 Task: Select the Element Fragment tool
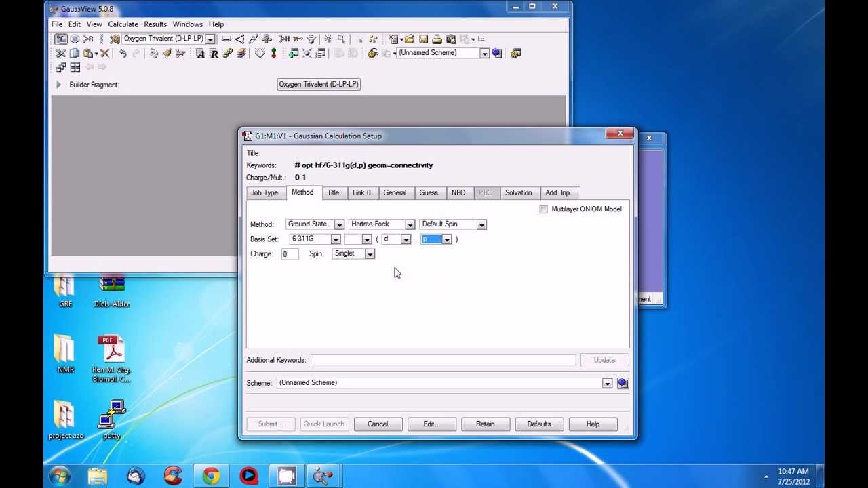tap(61, 39)
